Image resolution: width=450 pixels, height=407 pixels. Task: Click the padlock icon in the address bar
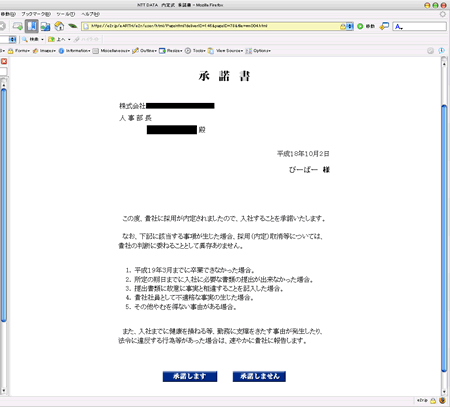coord(342,26)
